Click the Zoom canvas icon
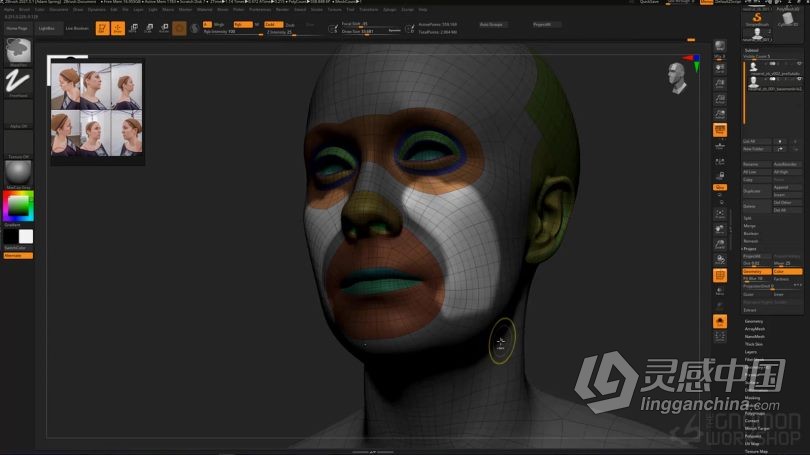 click(x=720, y=84)
